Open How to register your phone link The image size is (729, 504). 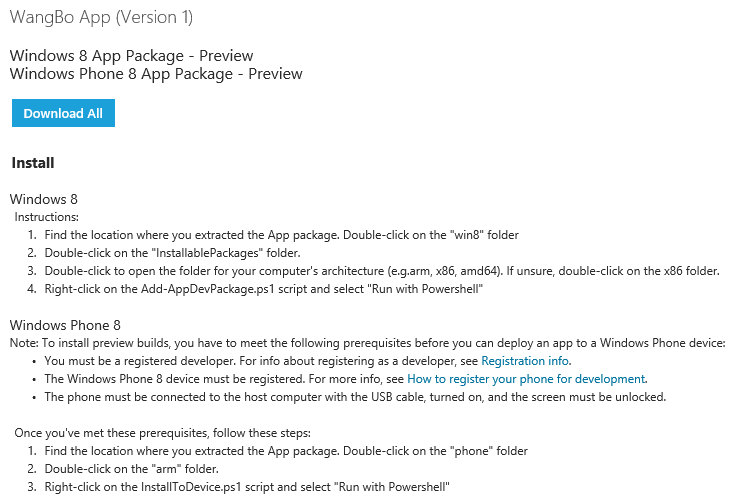pyautogui.click(x=526, y=379)
